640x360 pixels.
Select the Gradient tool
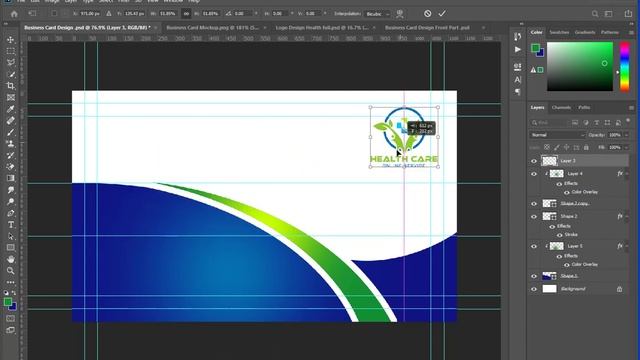(x=11, y=178)
